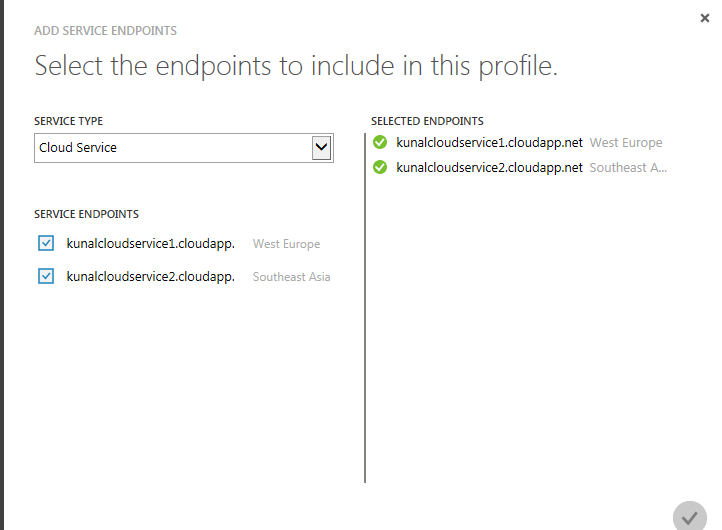Click the West Europe region under Service Endpoints

(x=286, y=244)
